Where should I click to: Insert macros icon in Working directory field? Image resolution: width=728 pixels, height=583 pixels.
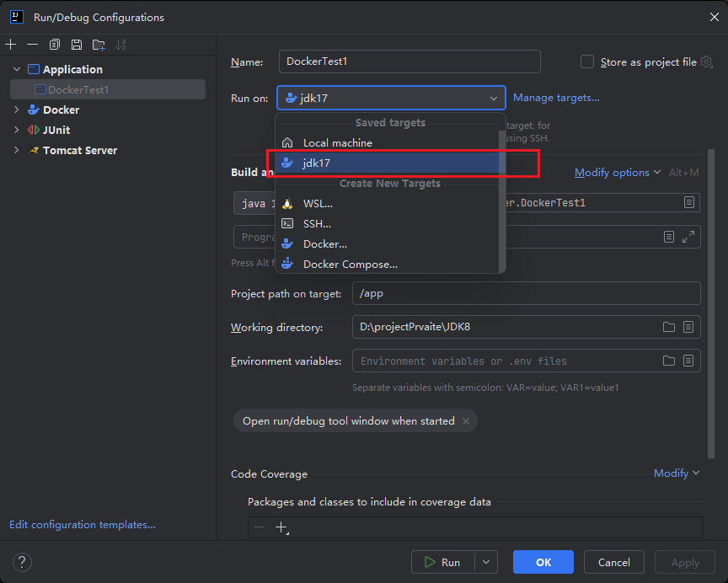[x=688, y=327]
